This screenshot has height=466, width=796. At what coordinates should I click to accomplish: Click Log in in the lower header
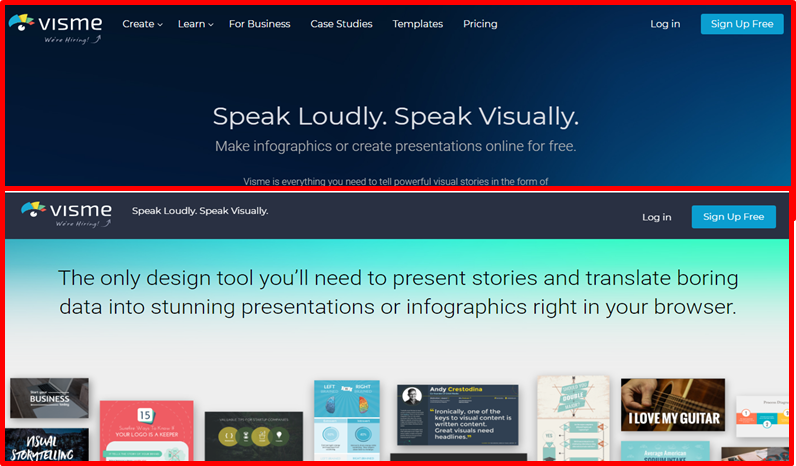pyautogui.click(x=656, y=217)
